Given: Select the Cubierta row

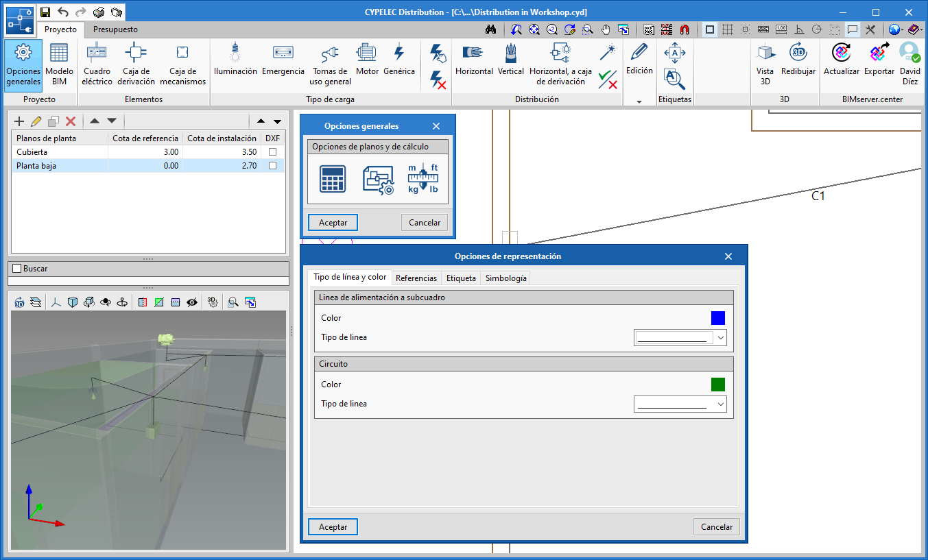Looking at the screenshot, I should [148, 152].
